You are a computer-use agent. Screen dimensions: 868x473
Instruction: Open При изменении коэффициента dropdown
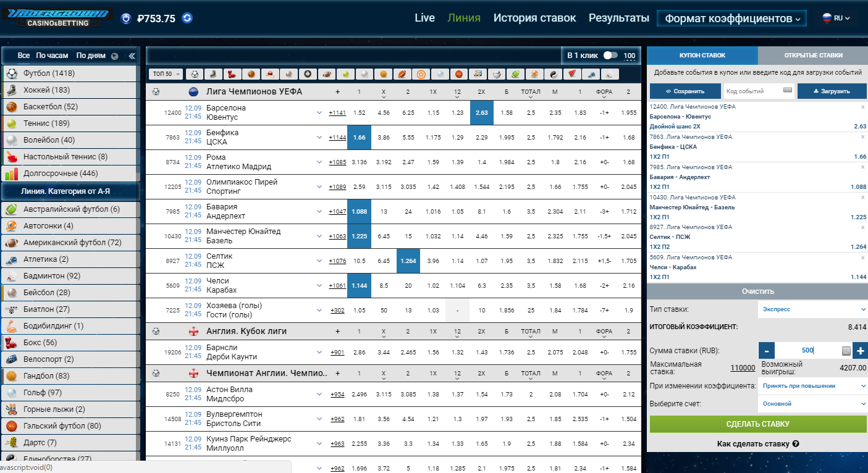coord(812,386)
